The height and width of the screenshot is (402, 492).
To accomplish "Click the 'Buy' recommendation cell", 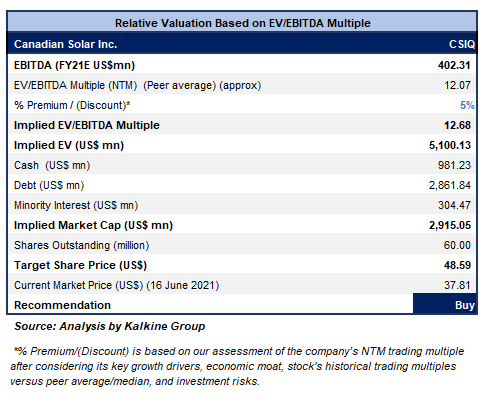I will click(x=445, y=304).
